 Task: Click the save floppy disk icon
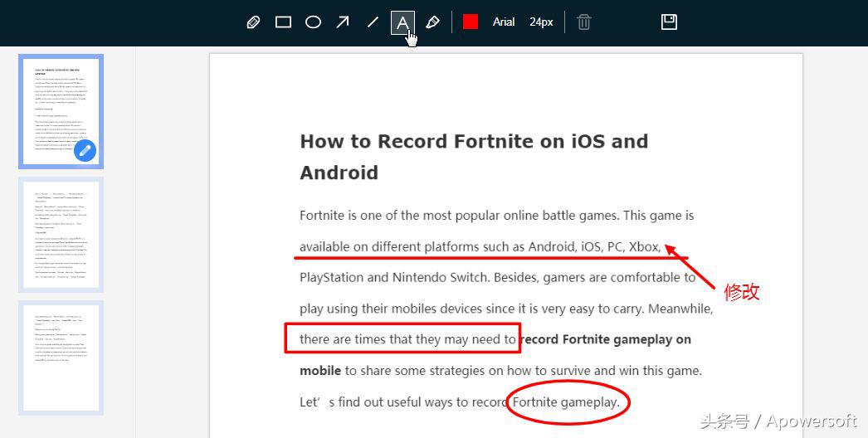point(670,22)
